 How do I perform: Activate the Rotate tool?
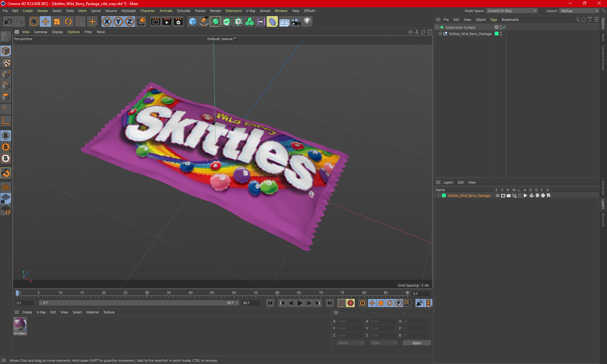click(68, 21)
